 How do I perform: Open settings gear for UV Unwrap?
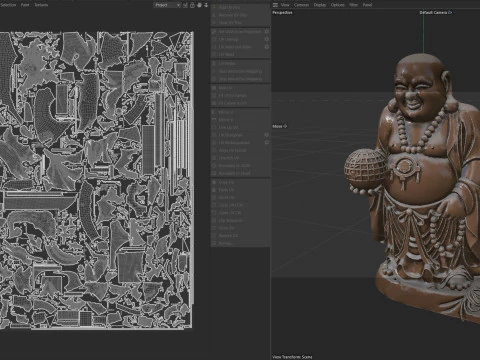pyautogui.click(x=267, y=39)
